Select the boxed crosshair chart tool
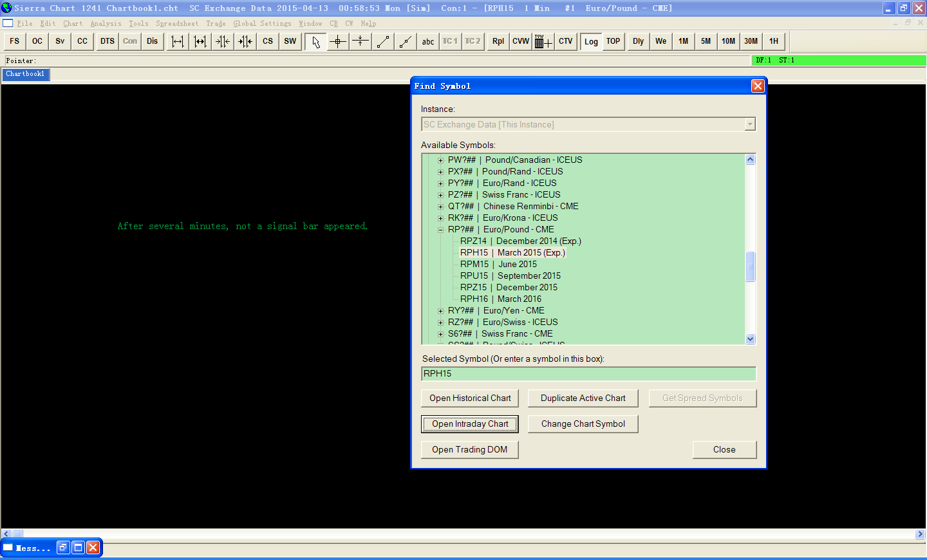This screenshot has width=927, height=560. point(338,41)
